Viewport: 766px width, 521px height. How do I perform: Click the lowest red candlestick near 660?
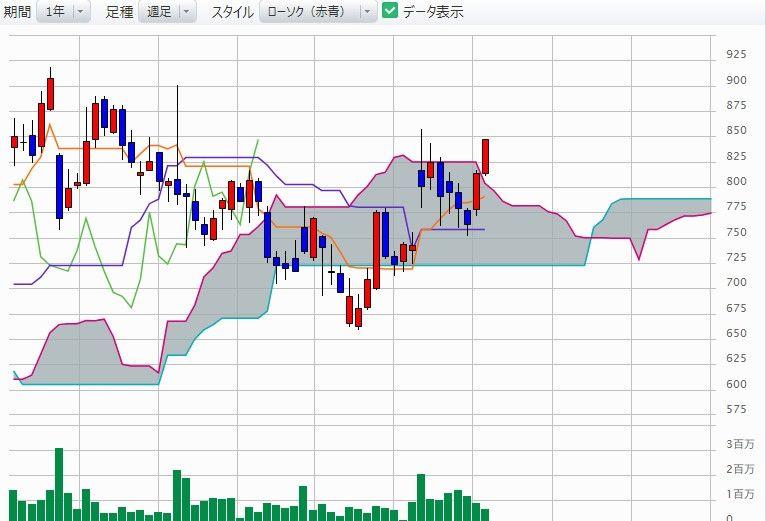pos(359,318)
